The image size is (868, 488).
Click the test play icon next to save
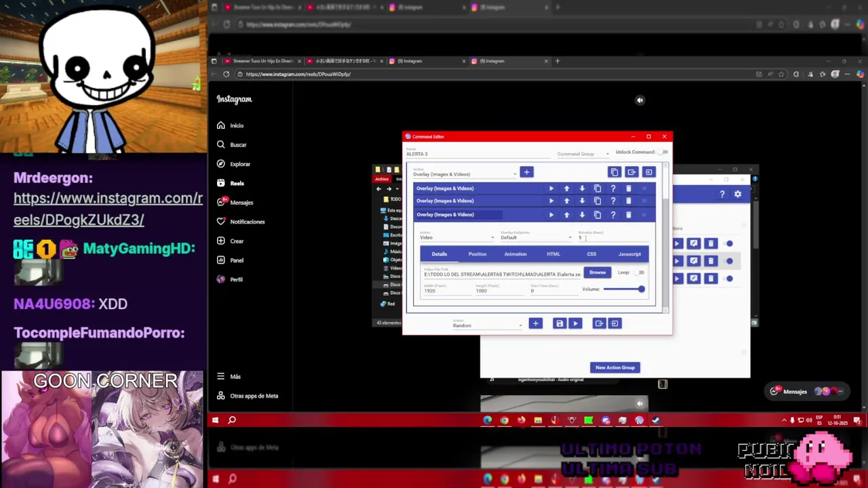pos(575,323)
